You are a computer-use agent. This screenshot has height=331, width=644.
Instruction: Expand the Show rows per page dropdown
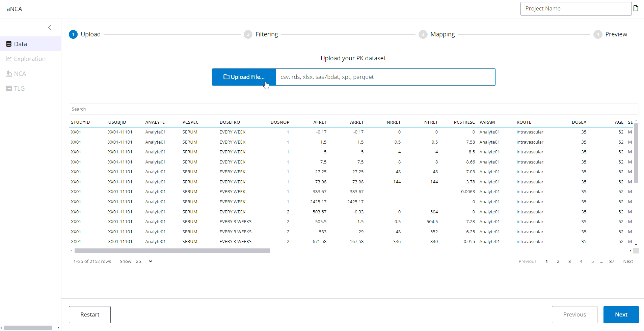pos(144,262)
